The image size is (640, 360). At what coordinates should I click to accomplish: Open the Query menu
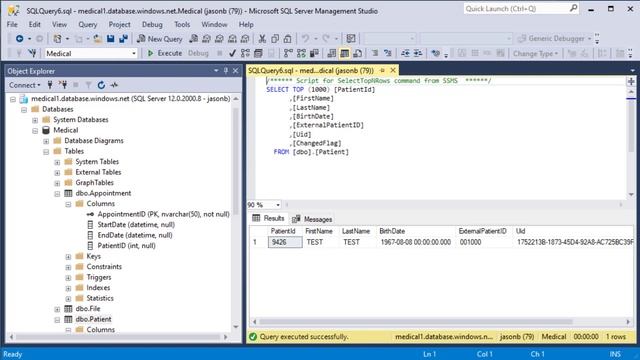(88, 24)
